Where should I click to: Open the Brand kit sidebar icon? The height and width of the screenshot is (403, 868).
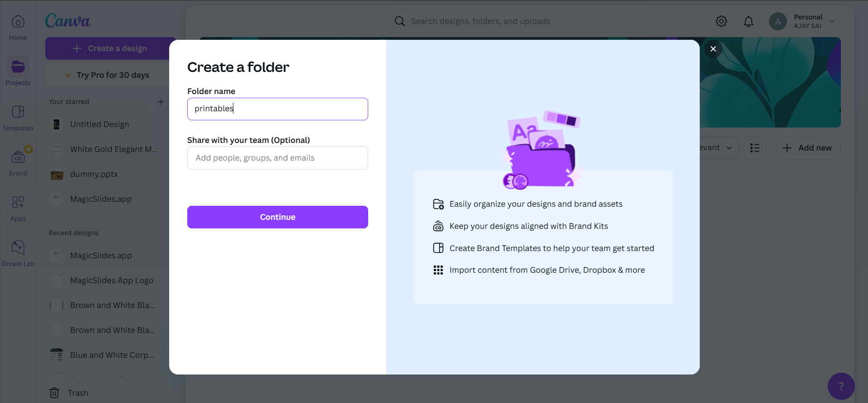click(18, 157)
